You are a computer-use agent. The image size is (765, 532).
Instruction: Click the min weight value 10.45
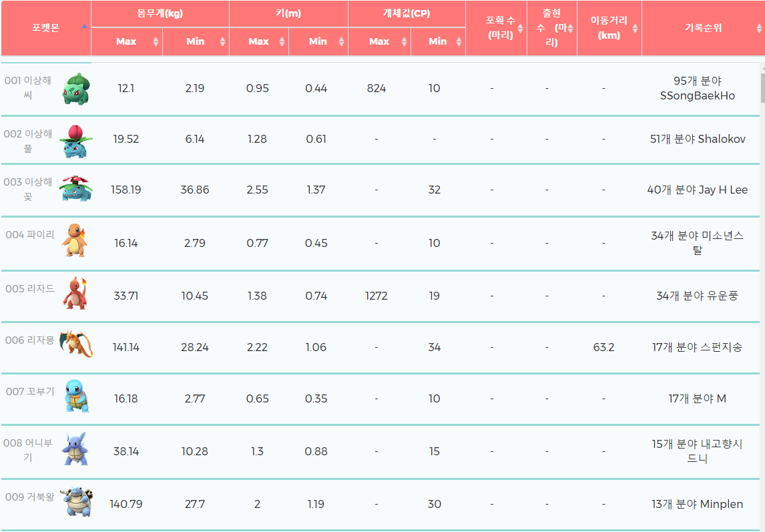click(x=195, y=296)
